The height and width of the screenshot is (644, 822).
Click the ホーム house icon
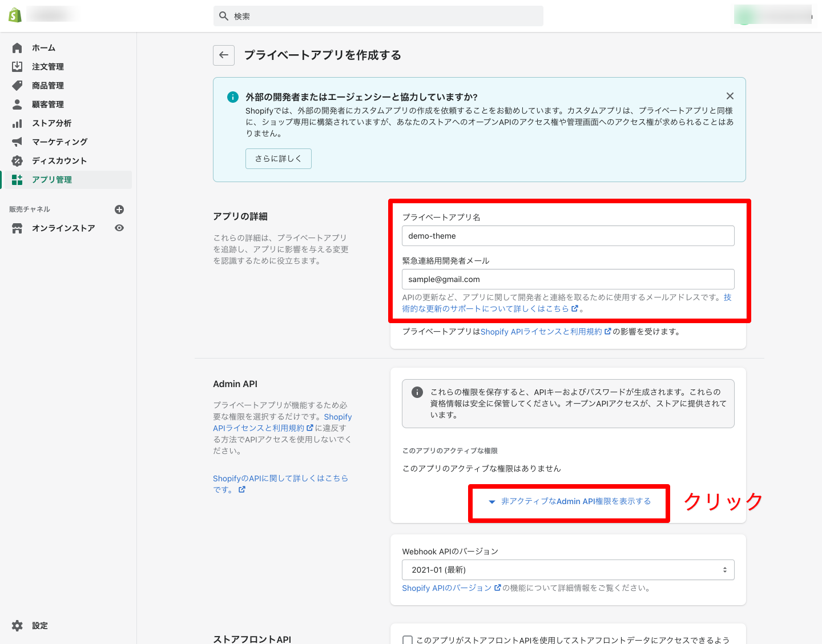17,48
